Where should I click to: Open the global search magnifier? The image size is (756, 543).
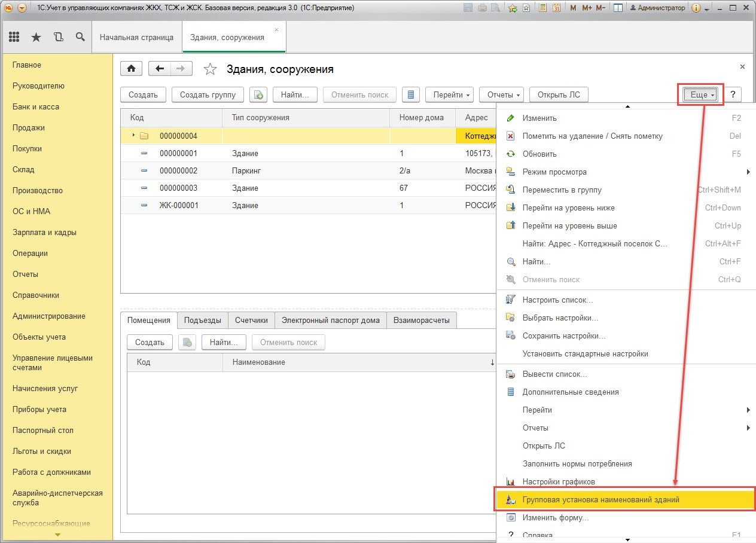click(x=80, y=37)
